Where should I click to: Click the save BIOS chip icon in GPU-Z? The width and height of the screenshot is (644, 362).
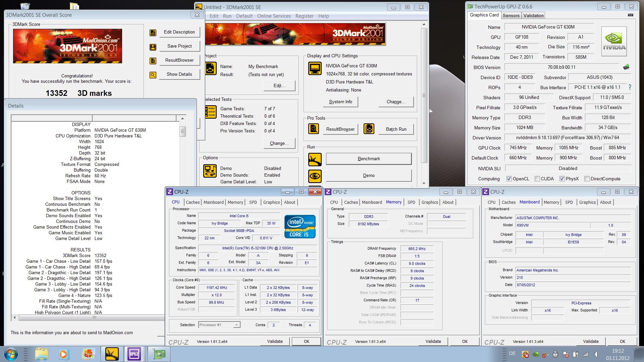click(x=626, y=67)
